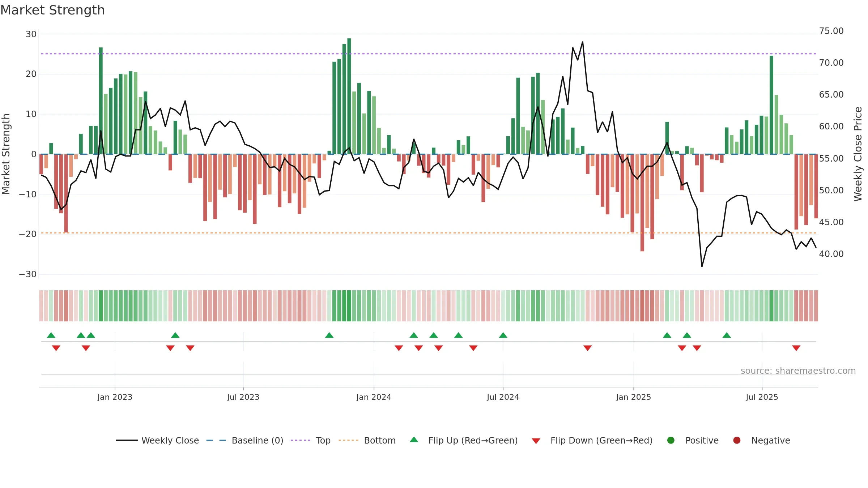
Task: Click the 'Jan 2023' x-axis label
Action: point(115,397)
